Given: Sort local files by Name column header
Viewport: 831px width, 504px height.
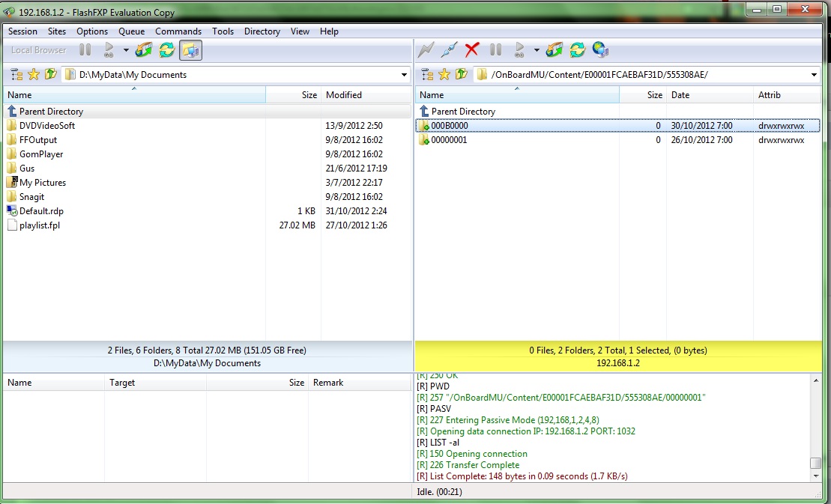Looking at the screenshot, I should click(x=135, y=95).
